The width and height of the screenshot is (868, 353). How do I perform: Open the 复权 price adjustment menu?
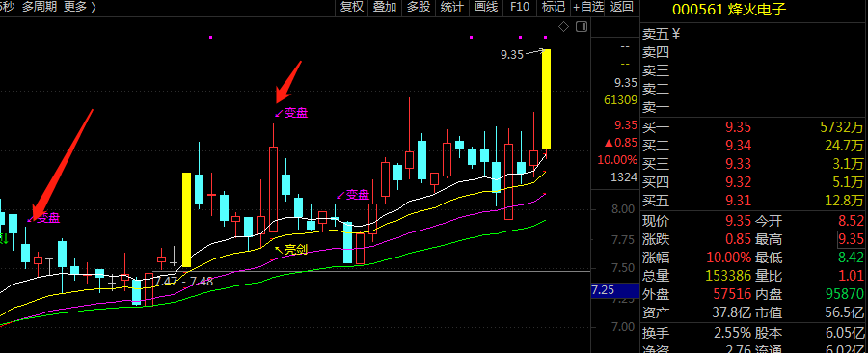click(x=352, y=7)
